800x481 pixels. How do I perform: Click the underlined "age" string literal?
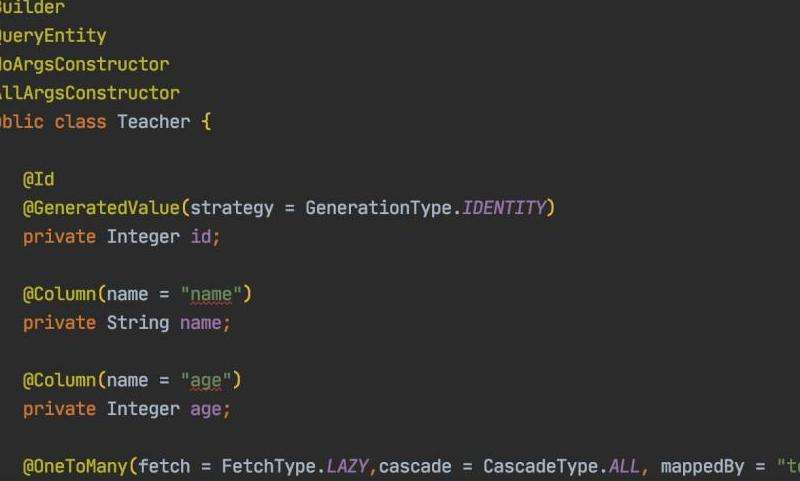pyautogui.click(x=206, y=381)
